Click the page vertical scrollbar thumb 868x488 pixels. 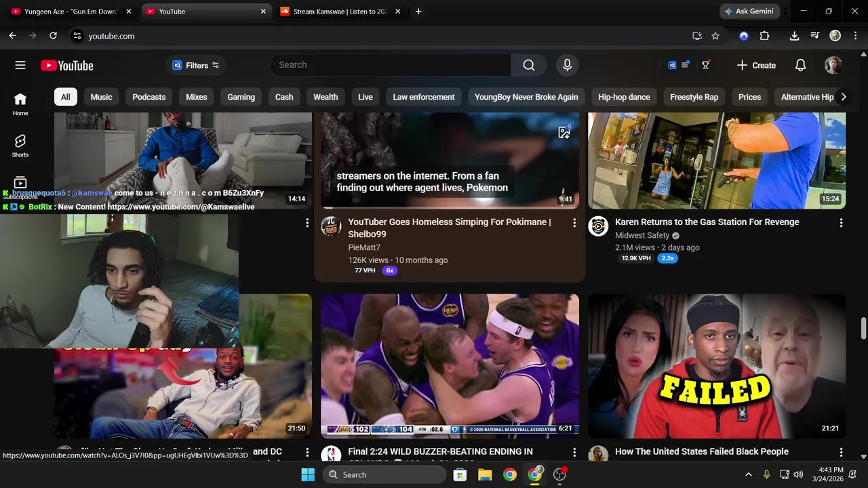(863, 328)
